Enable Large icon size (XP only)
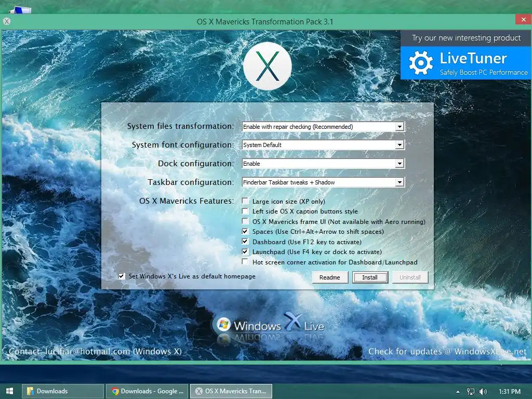Viewport: 532px width, 399px height. 245,201
